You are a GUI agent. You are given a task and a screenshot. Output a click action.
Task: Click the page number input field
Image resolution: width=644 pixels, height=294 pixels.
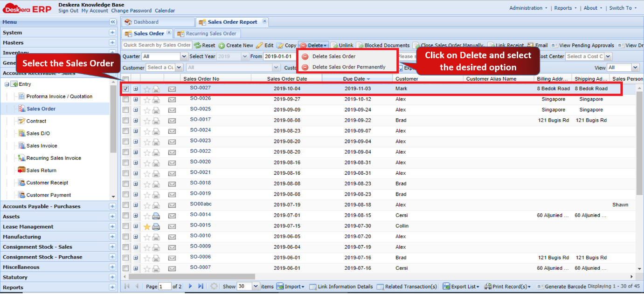(165, 287)
